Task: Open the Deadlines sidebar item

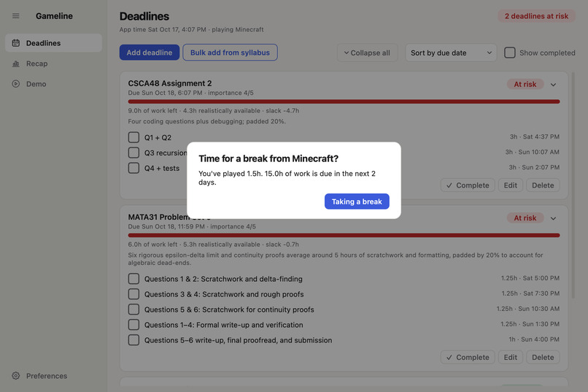Action: click(54, 43)
